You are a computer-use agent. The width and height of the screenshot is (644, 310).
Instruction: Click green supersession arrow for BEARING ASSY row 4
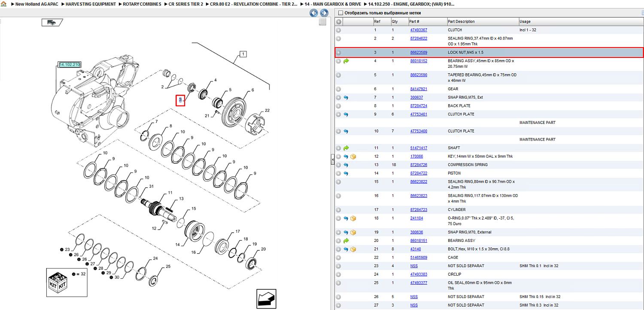pyautogui.click(x=346, y=61)
